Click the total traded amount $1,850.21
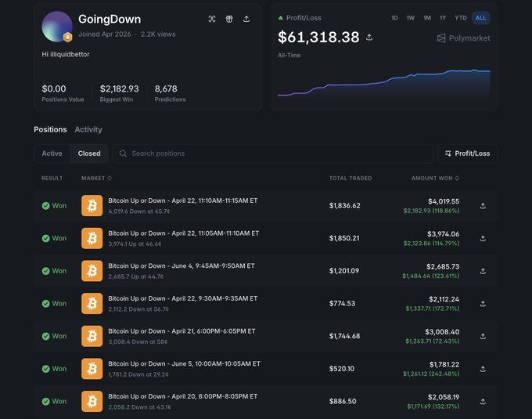 coord(344,238)
